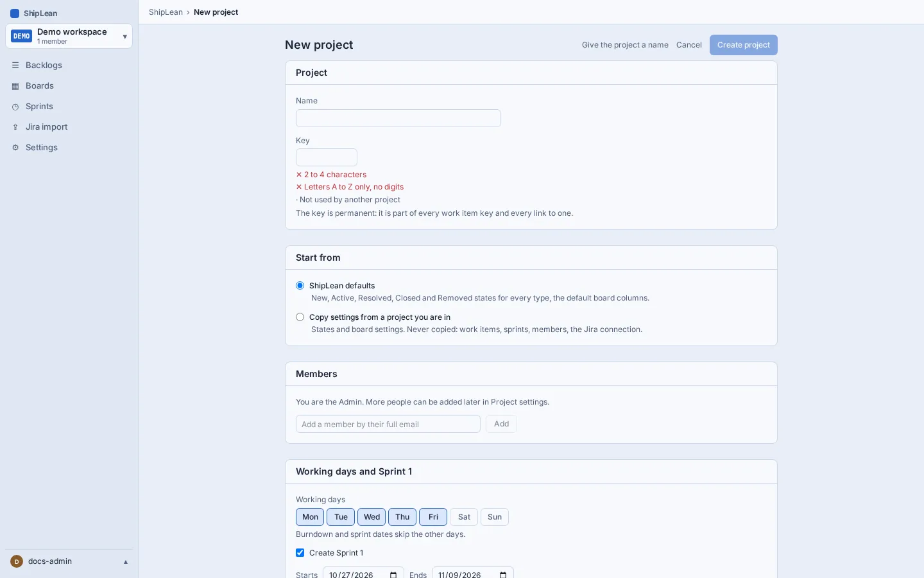Focus the Add a member email field
Screen dimensions: 924x578
[x=388, y=424]
